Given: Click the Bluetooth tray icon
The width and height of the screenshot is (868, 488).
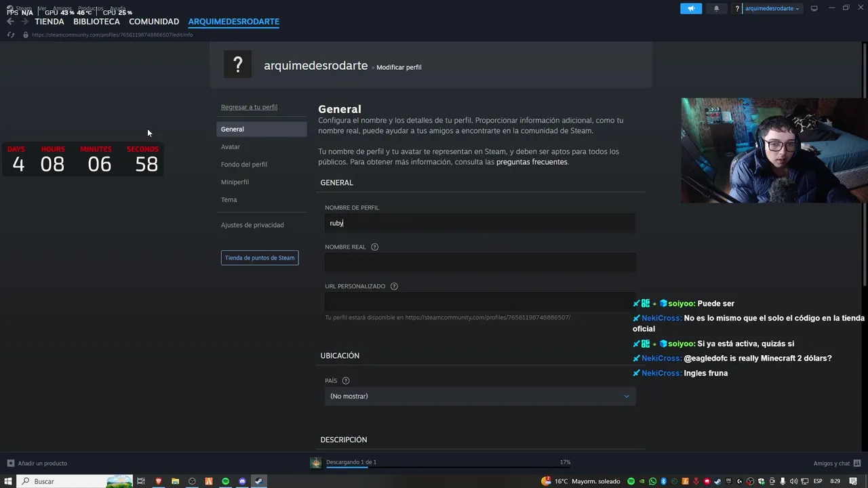Looking at the screenshot, I should (x=664, y=481).
